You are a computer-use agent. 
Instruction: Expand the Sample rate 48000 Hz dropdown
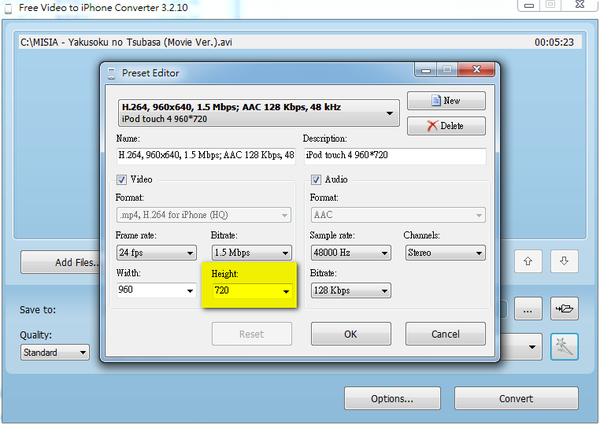click(x=351, y=253)
